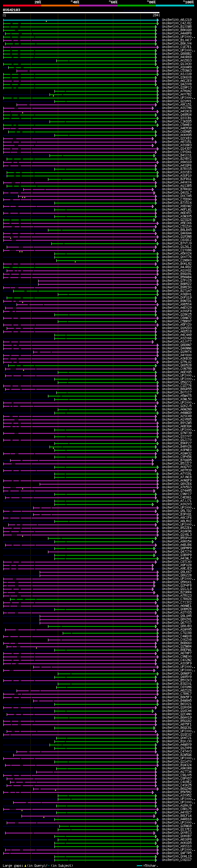
Task: Click label UniRef100_C5AHE0
Action: tap(177, 125)
